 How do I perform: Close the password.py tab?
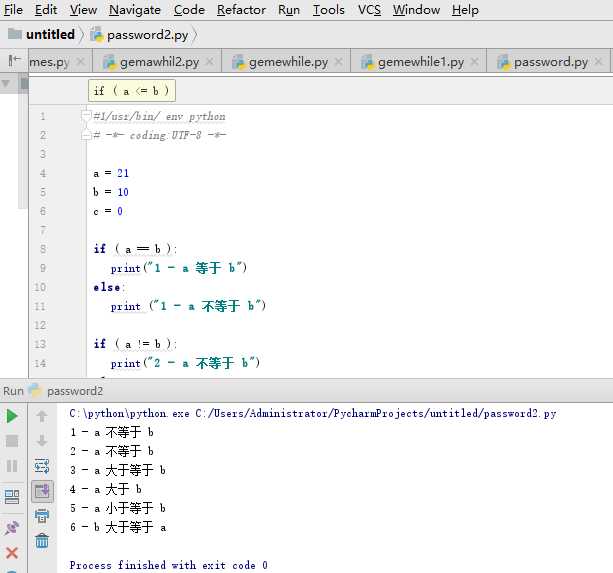pyautogui.click(x=599, y=61)
